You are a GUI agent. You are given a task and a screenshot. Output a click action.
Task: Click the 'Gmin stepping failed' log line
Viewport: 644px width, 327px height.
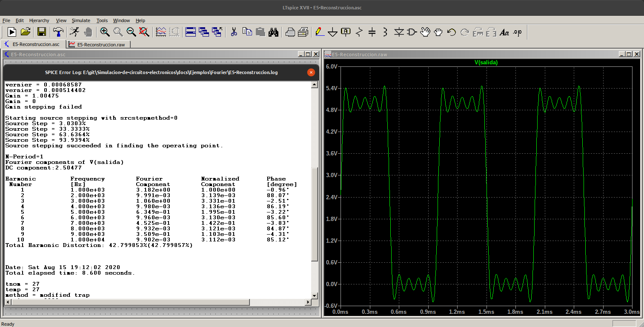(43, 107)
